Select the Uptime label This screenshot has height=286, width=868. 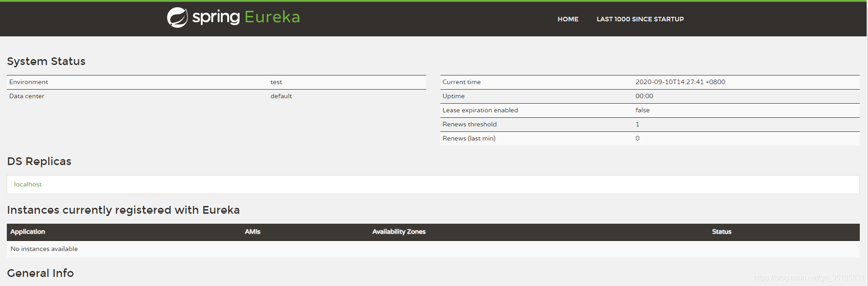[x=453, y=96]
